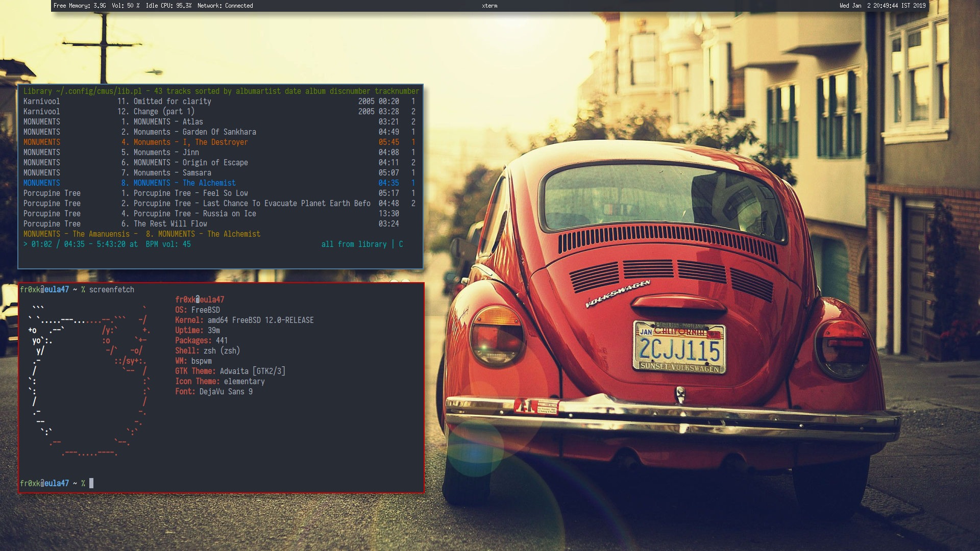The image size is (980, 551).
Task: Click 'all from library' status text
Action: tap(354, 244)
